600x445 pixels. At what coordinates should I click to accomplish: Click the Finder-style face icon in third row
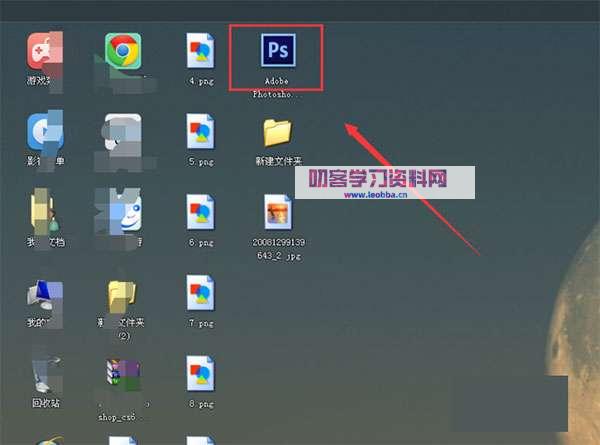point(123,211)
